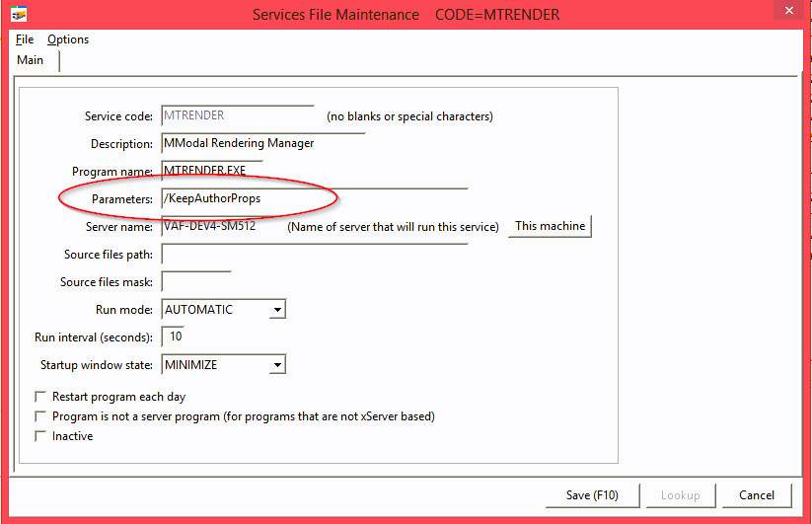812x524 pixels.
Task: Click the application icon in title bar
Action: (19, 15)
